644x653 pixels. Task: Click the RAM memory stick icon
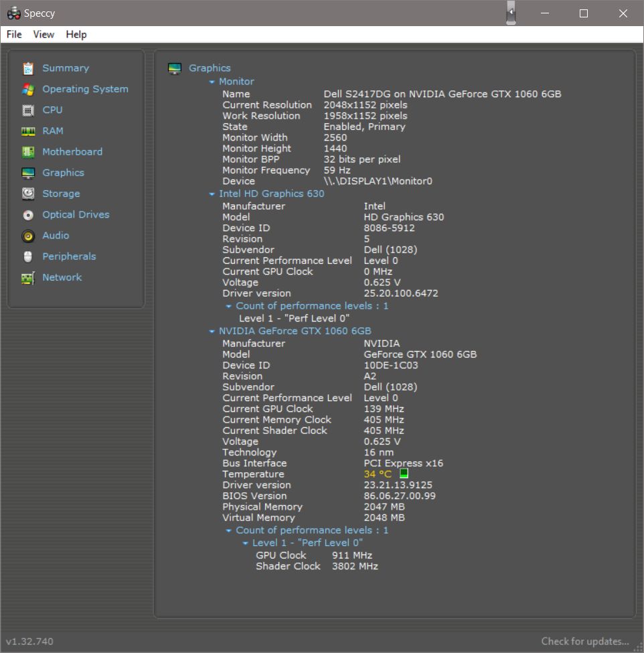point(28,131)
